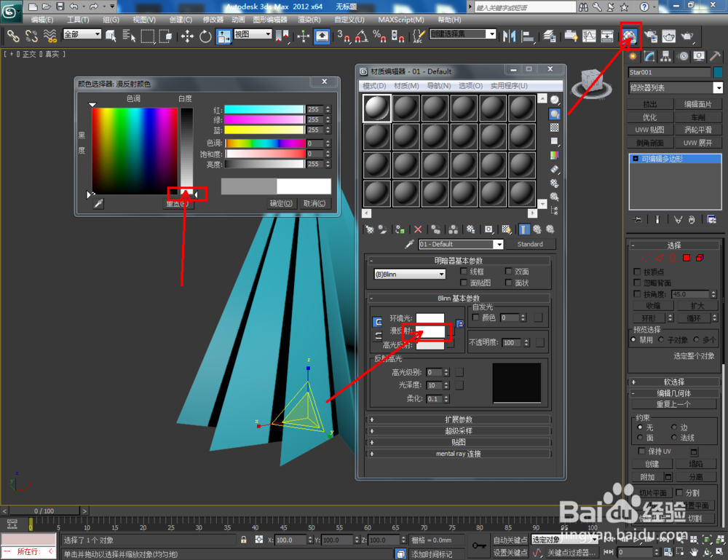Click Reset Map/Mtl red X icon

tap(418, 229)
